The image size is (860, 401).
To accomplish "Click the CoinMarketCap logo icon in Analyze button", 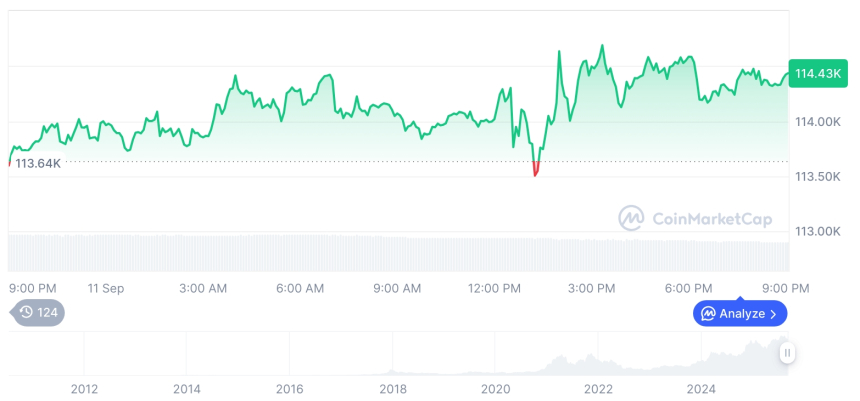I will [708, 314].
